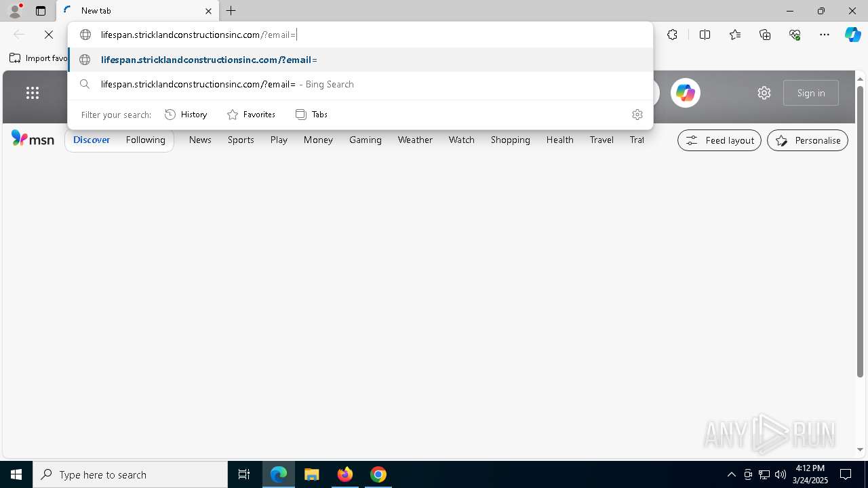Filter search by History

click(x=186, y=115)
